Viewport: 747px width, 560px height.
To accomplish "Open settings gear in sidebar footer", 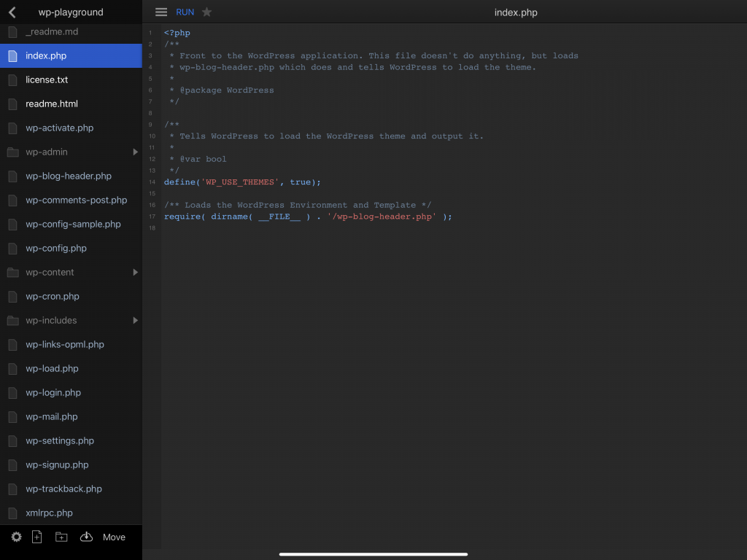I will pyautogui.click(x=16, y=537).
